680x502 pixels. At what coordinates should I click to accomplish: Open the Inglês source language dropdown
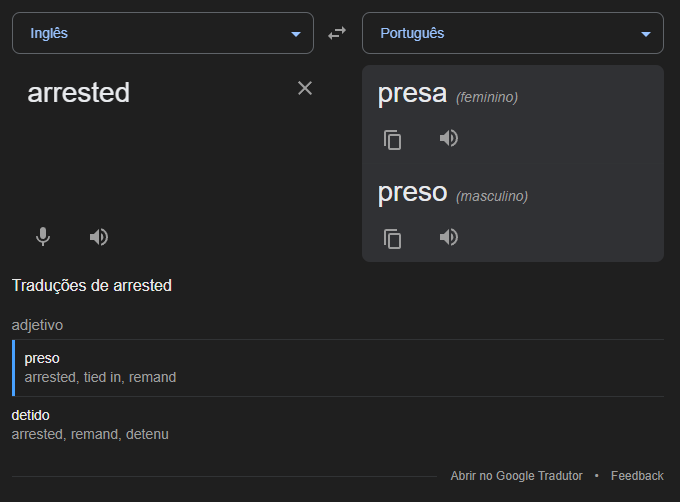[x=163, y=33]
